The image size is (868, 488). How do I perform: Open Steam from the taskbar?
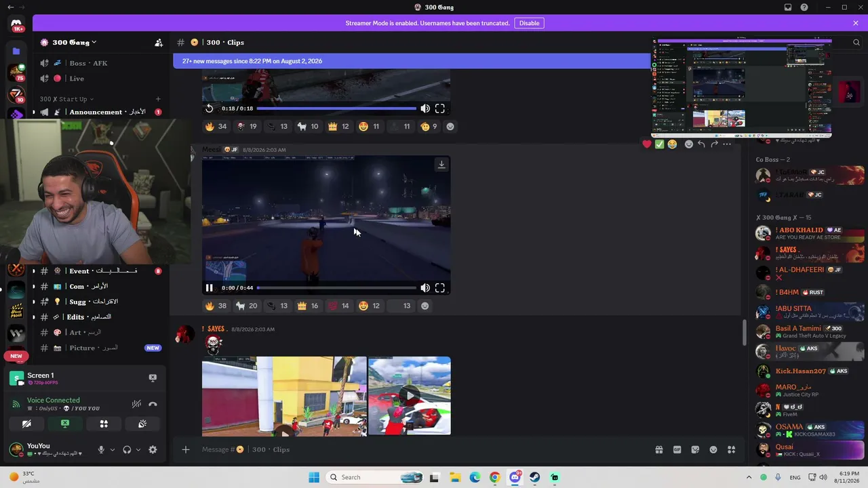[x=535, y=477]
